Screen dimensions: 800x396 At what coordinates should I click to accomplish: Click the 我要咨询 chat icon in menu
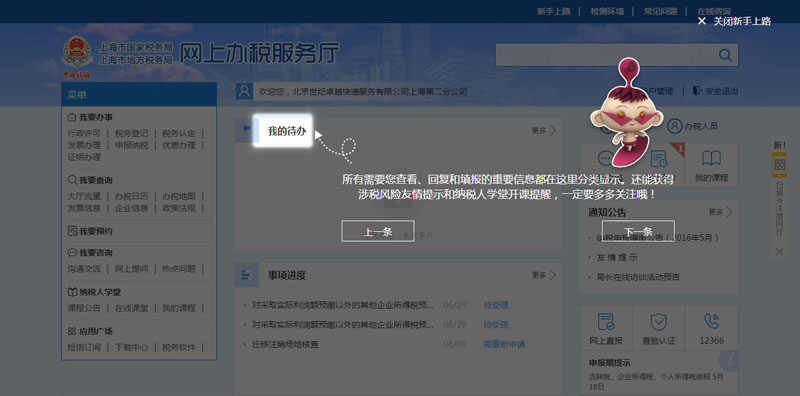tap(72, 253)
